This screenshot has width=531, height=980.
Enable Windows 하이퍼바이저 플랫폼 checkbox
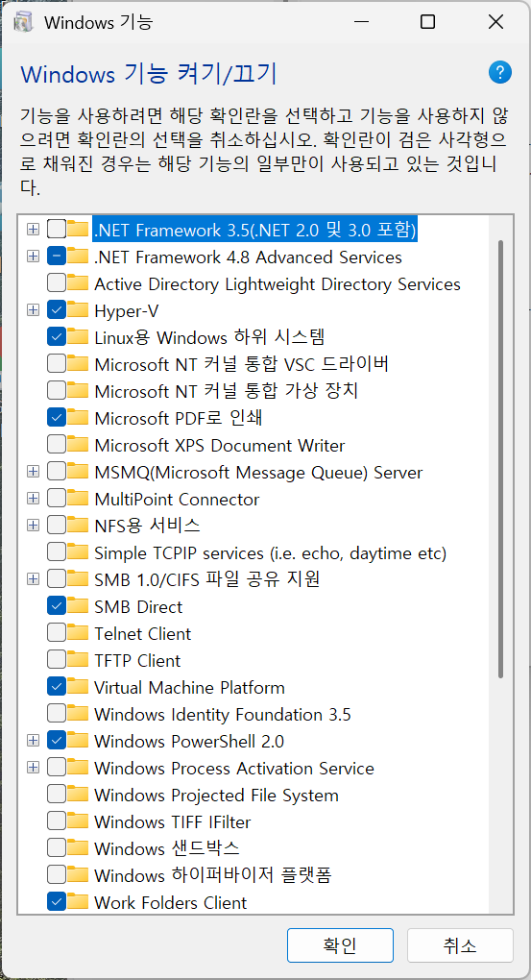pyautogui.click(x=57, y=875)
